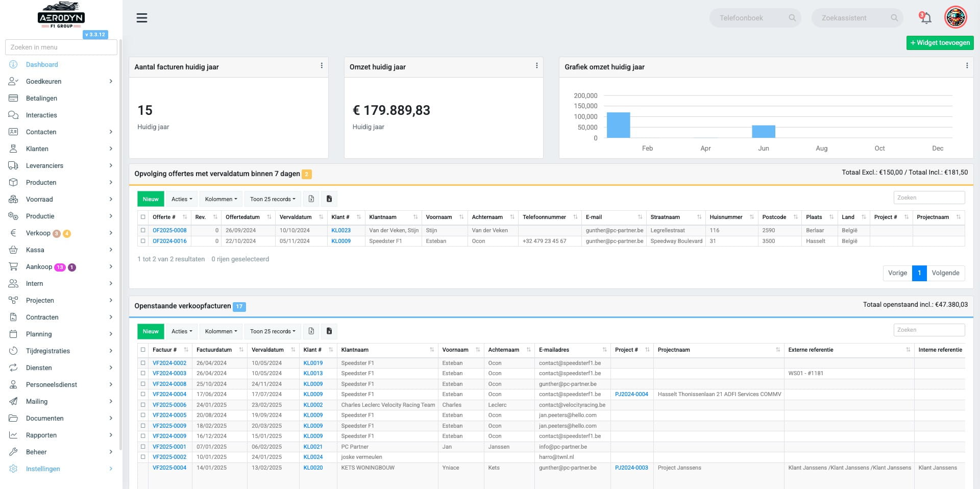Open Toon 25 records dropdown for offertes
The height and width of the screenshot is (489, 980).
(x=273, y=199)
